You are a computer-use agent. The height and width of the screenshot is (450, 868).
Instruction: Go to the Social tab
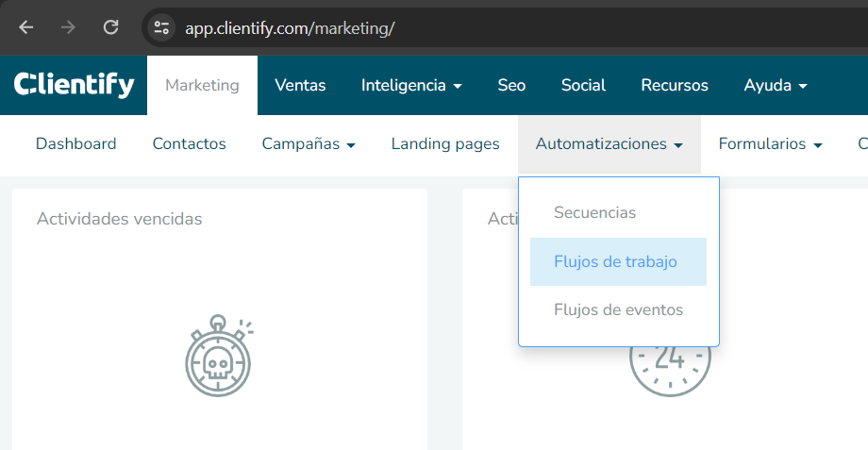pos(583,85)
